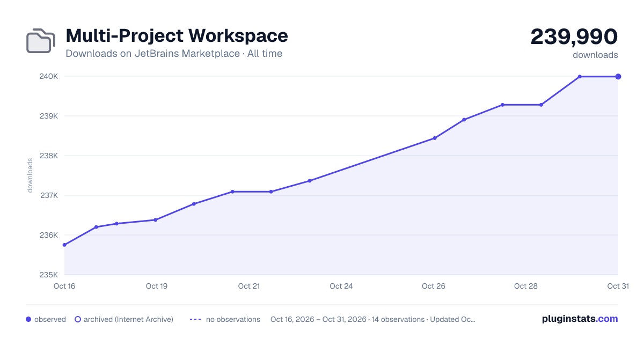Click the '14 observations' date range footer text
The image size is (644, 338).
[x=373, y=319]
